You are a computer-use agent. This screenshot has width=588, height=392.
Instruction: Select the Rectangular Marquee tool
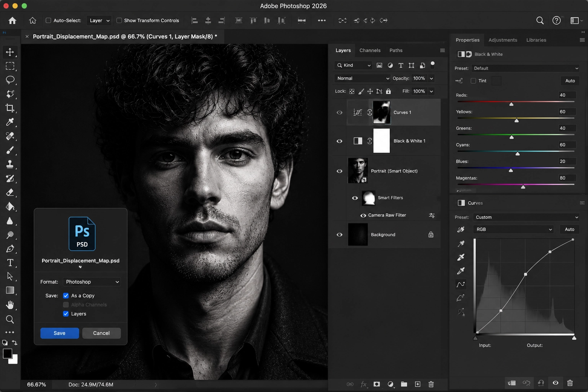[10, 66]
